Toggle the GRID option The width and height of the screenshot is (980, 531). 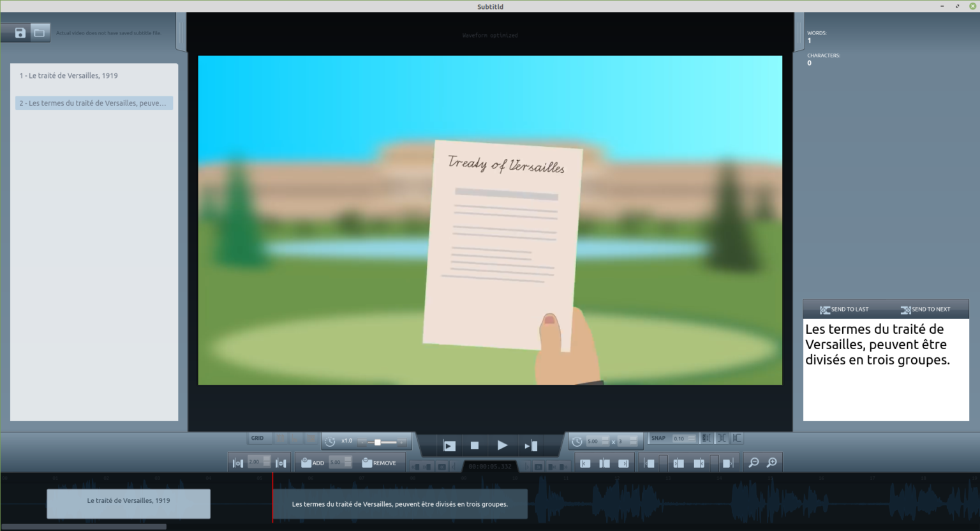(257, 438)
